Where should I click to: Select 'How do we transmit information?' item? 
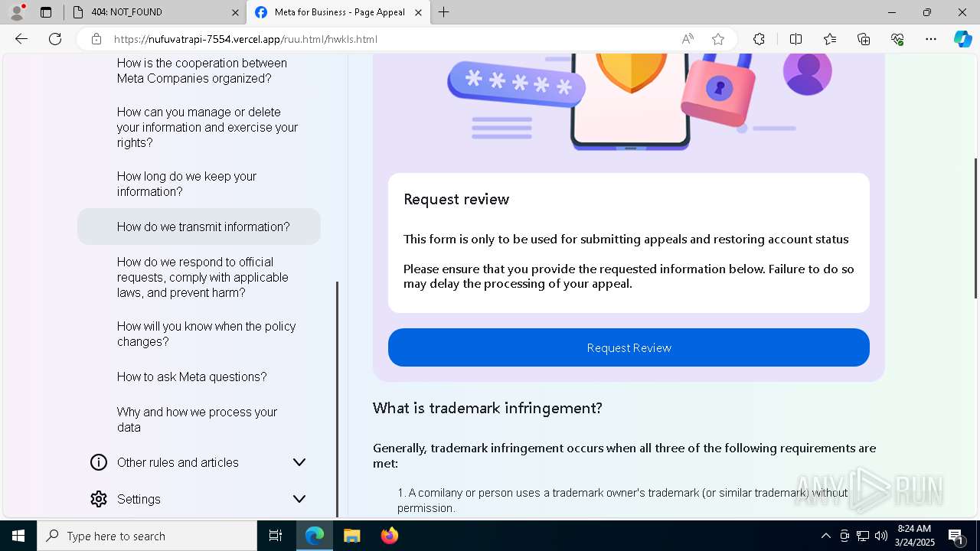pos(199,227)
